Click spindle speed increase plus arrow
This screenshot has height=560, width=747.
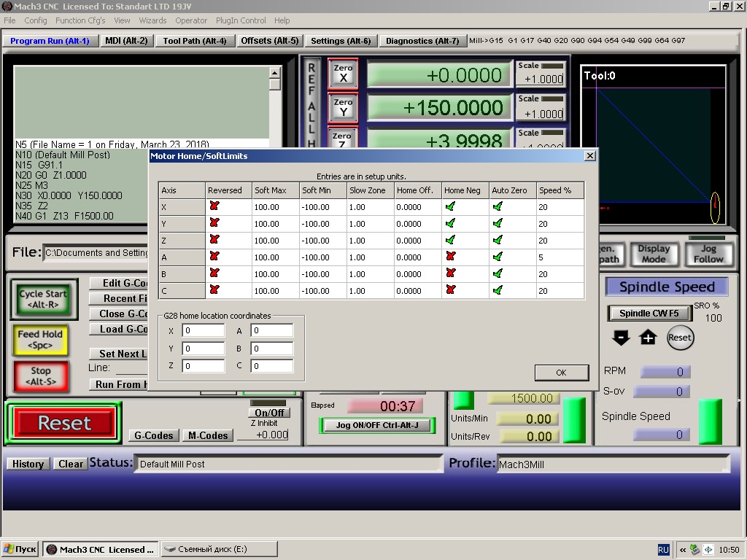click(x=648, y=338)
